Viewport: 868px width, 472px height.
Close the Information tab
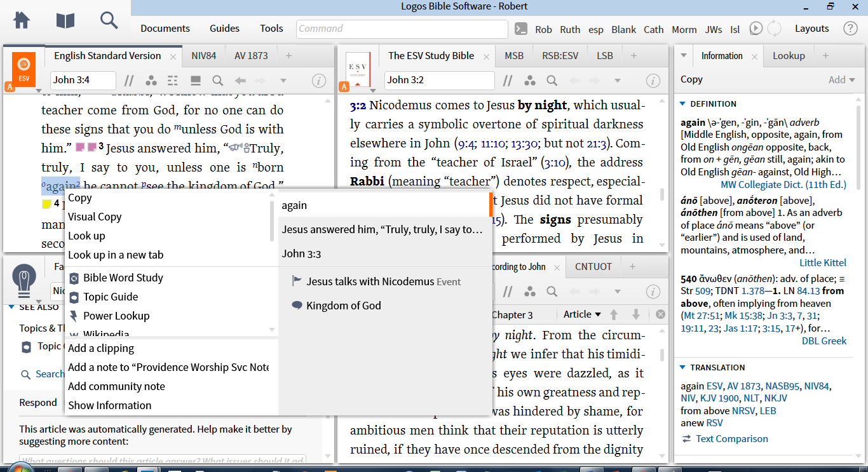754,57
